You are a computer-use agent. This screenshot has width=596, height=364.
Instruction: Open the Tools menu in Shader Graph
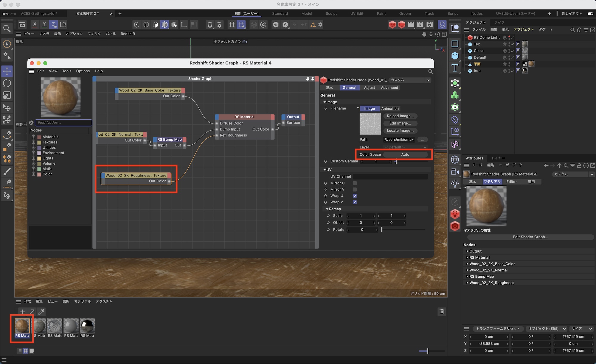click(x=67, y=71)
